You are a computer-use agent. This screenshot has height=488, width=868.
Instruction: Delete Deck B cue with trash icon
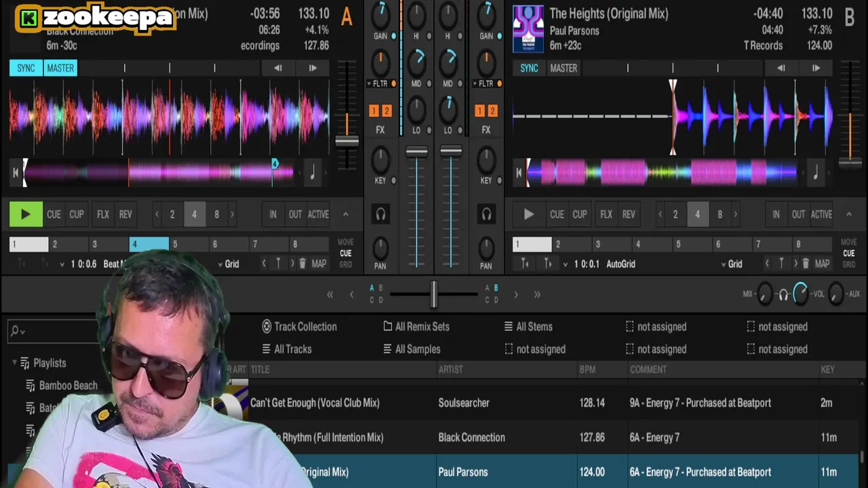806,264
